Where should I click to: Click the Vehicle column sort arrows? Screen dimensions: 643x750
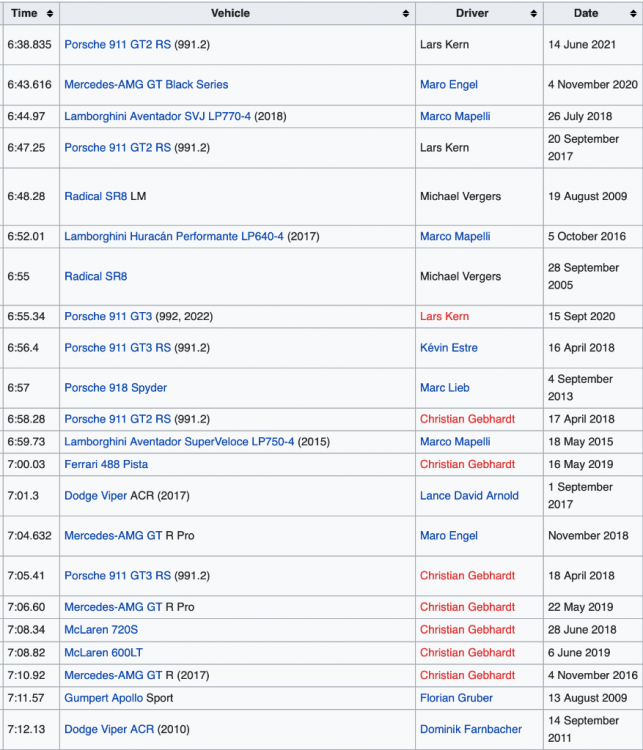click(x=405, y=14)
